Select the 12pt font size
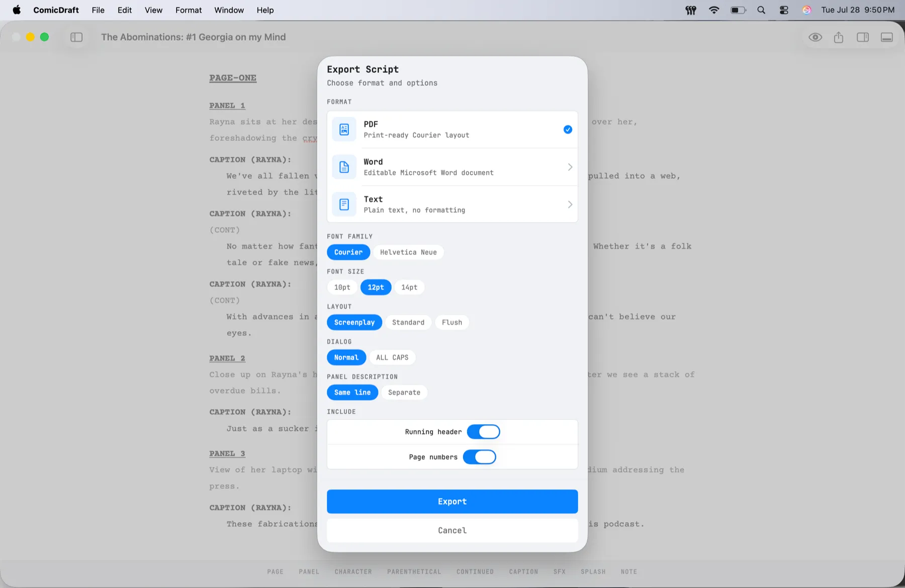The width and height of the screenshot is (905, 588). 376,287
